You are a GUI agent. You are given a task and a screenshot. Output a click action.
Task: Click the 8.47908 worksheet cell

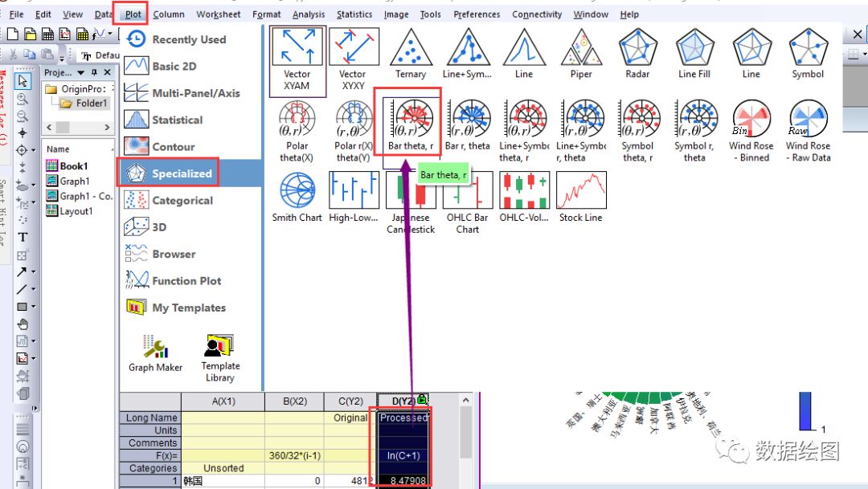pyautogui.click(x=403, y=481)
